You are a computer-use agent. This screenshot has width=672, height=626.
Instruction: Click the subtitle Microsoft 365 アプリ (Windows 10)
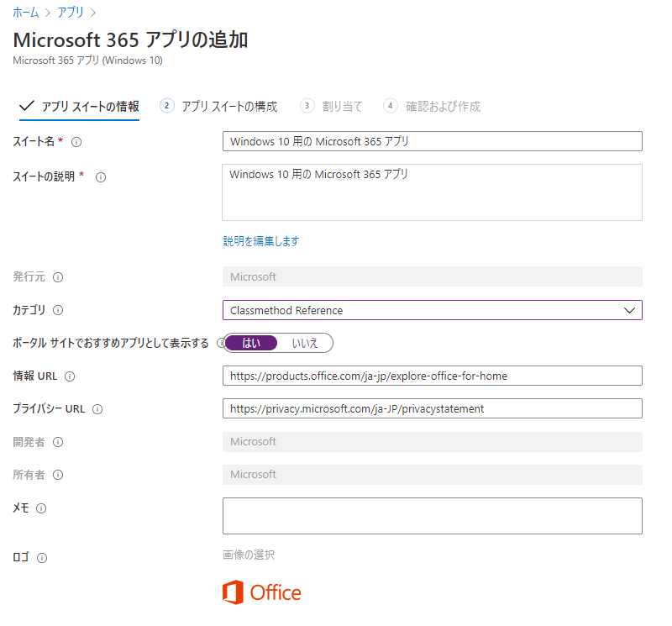click(x=88, y=60)
